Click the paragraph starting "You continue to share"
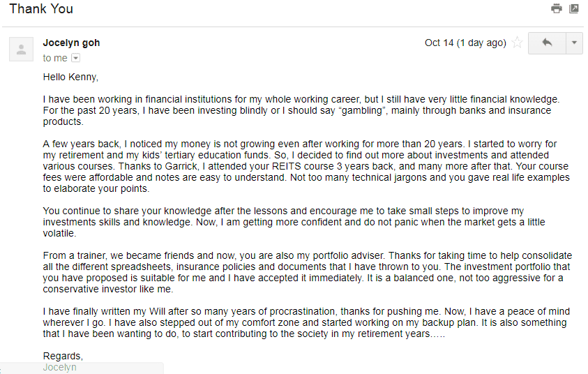 (x=294, y=222)
